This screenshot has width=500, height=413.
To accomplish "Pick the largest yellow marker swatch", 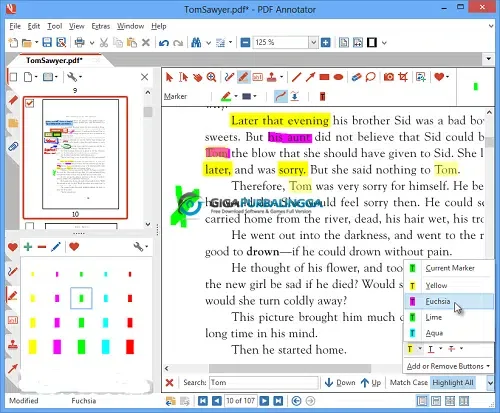I will pos(33,347).
